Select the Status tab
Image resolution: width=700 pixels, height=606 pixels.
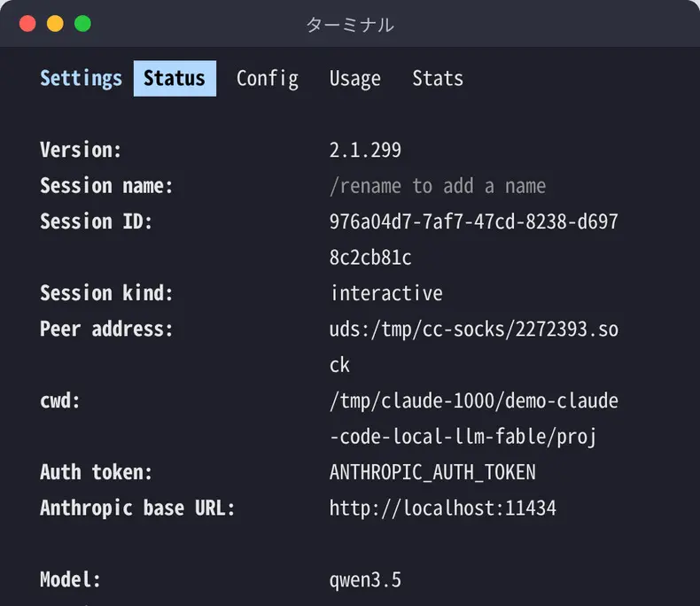click(175, 79)
